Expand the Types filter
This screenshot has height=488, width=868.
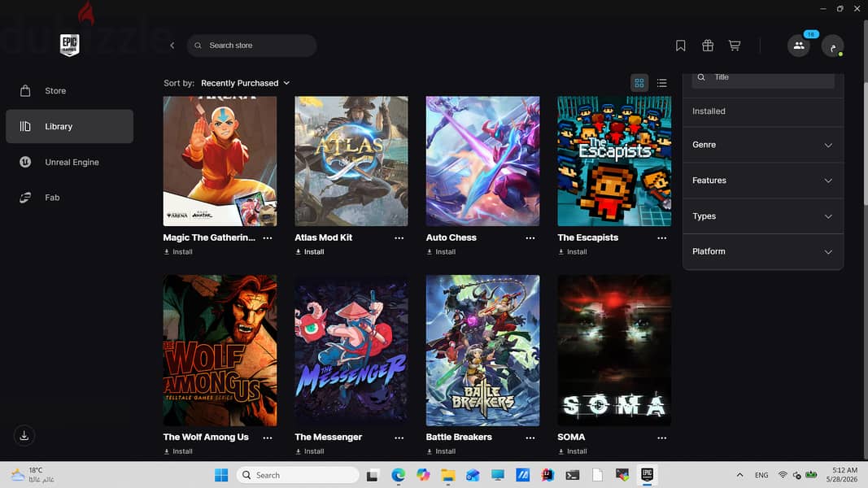tap(763, 216)
